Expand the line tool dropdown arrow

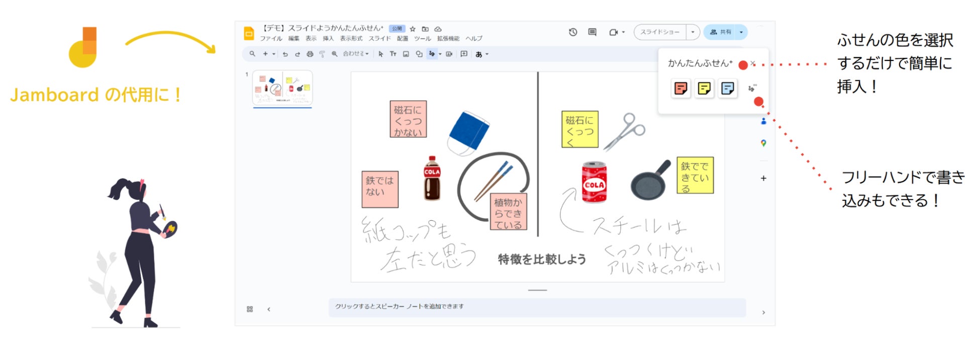440,54
